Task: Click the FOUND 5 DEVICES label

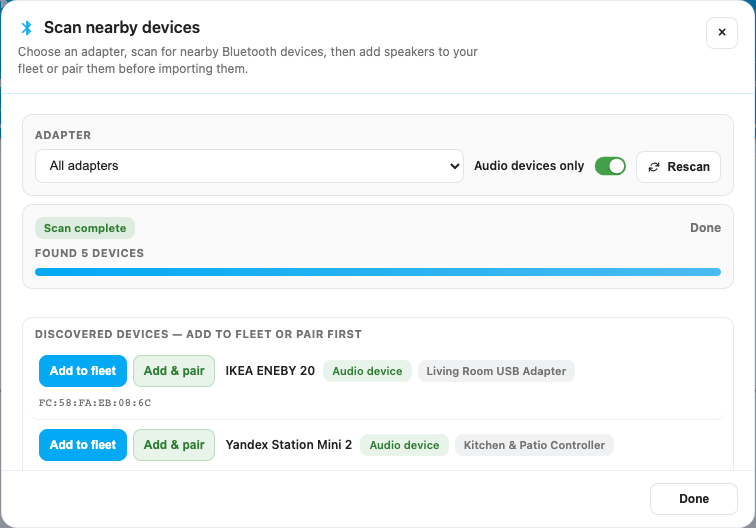Action: pyautogui.click(x=89, y=253)
